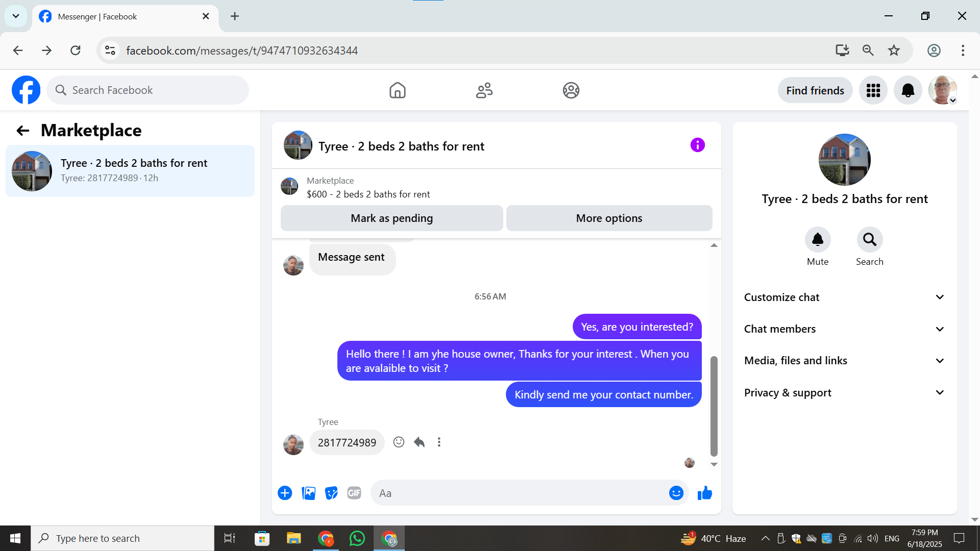The image size is (980, 551).
Task: Expand the Chat members section
Action: tap(844, 329)
